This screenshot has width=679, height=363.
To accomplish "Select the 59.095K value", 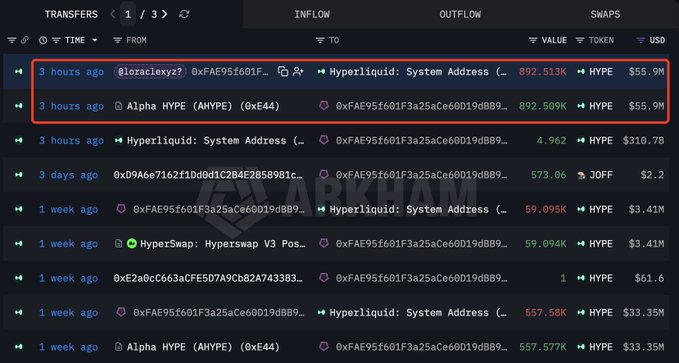I will (x=546, y=209).
